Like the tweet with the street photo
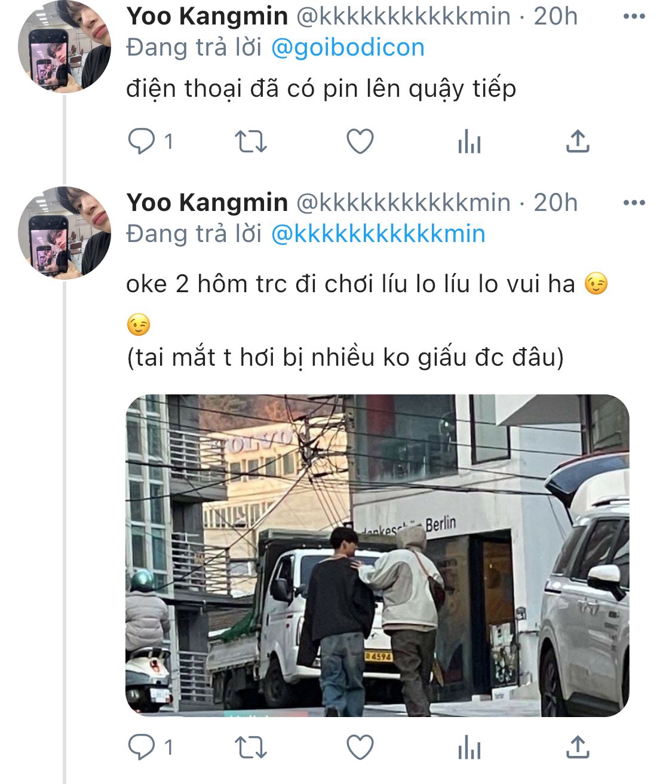The image size is (672, 784). pos(360,747)
